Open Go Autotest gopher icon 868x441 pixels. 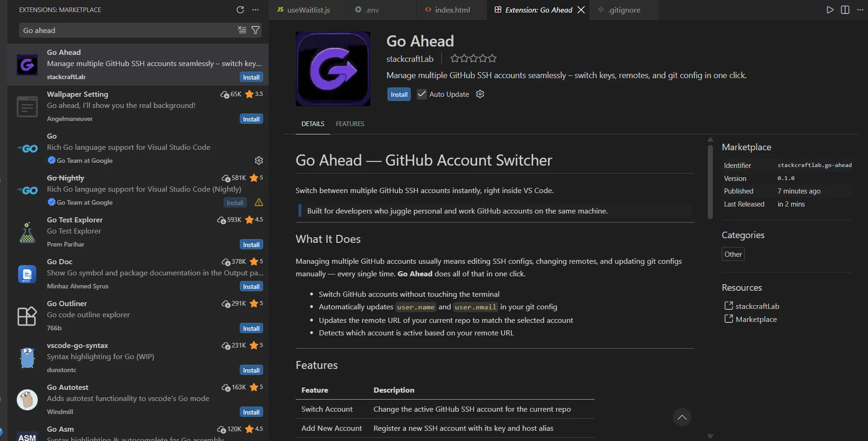coord(27,400)
